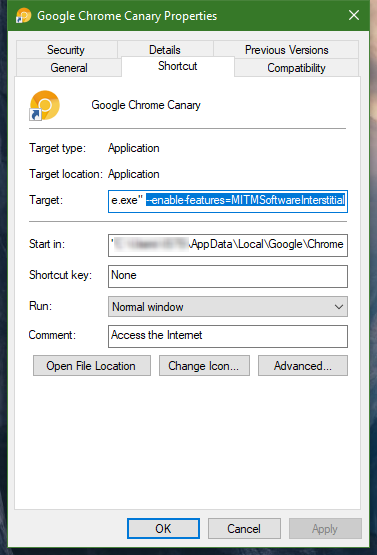377x555 pixels.
Task: Click the Change Icon button
Action: click(204, 366)
